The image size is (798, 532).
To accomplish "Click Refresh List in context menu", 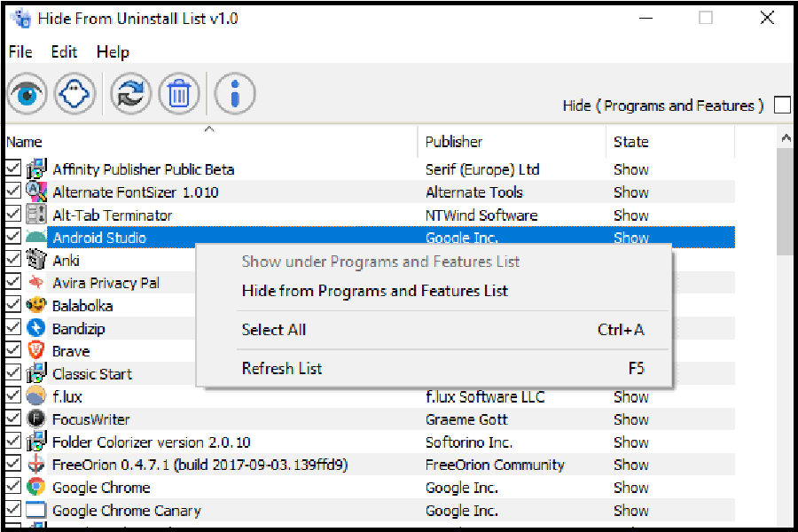I will (x=282, y=369).
